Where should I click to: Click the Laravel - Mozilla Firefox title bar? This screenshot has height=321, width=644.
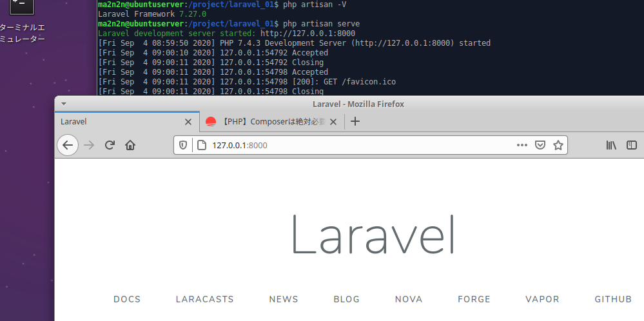(x=358, y=104)
